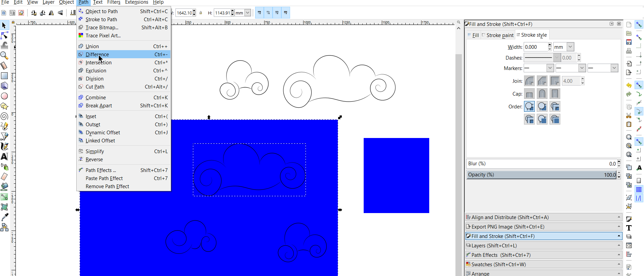Select the Paint bucket fill tool

4,187
